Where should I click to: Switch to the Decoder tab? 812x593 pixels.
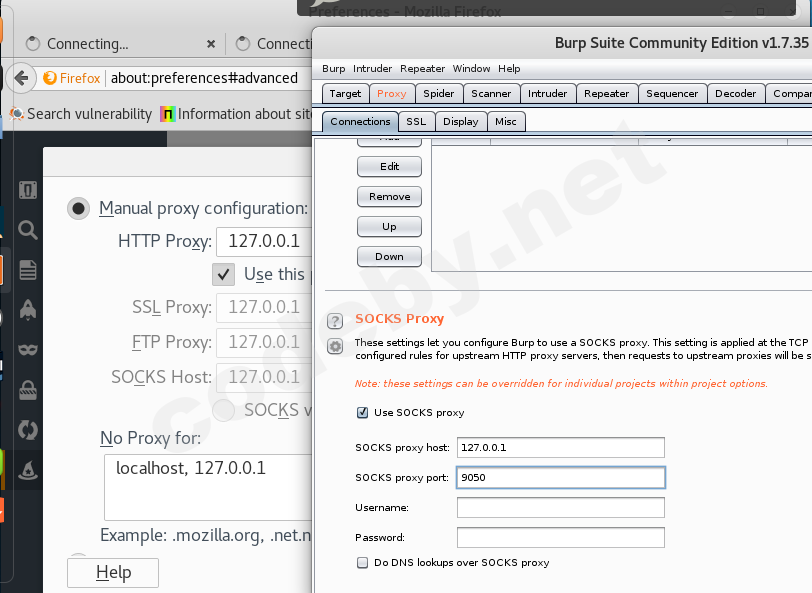[735, 94]
